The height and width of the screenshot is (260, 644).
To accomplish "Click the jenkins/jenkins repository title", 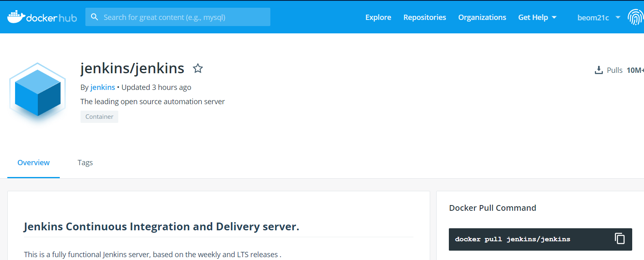I will tap(132, 68).
